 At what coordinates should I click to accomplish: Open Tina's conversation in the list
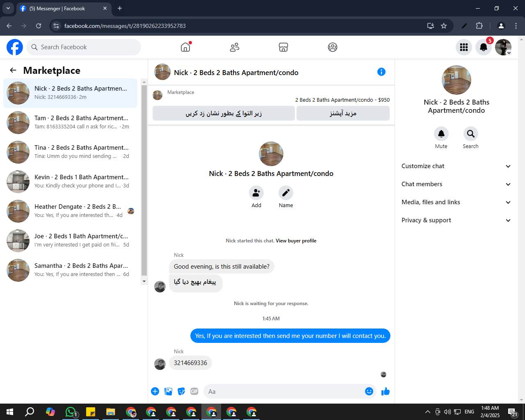point(70,152)
